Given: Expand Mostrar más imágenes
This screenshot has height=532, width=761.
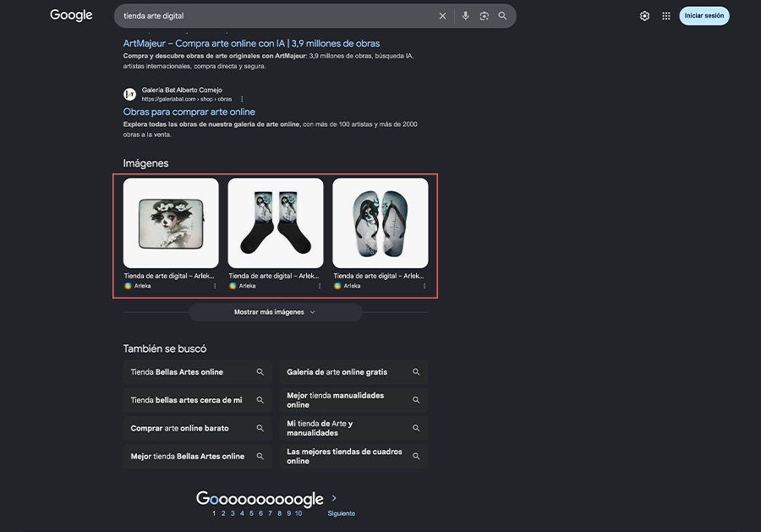Looking at the screenshot, I should click(276, 312).
